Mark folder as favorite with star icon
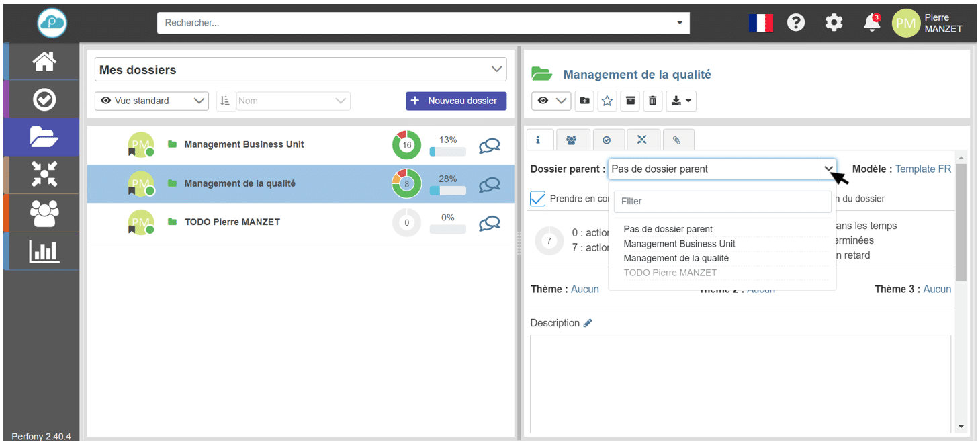 pyautogui.click(x=607, y=101)
